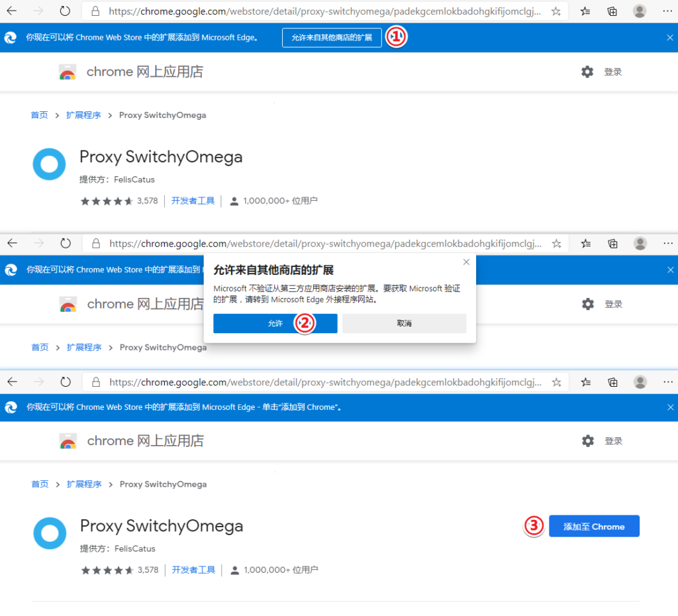678x616 pixels.
Task: Open web store settings gear in the bottom screenshot
Action: [x=588, y=440]
